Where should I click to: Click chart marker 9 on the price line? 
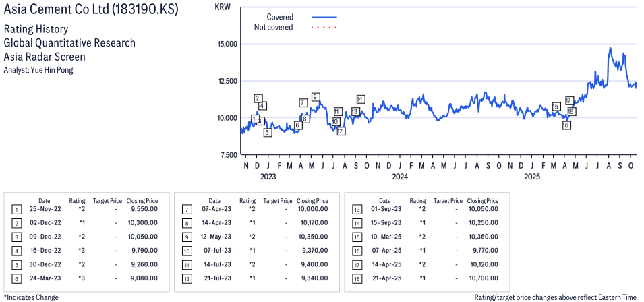(x=315, y=97)
